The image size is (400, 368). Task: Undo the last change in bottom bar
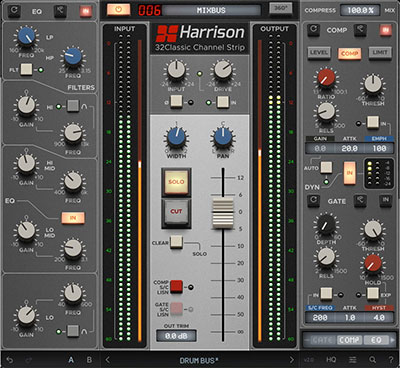(x=10, y=360)
